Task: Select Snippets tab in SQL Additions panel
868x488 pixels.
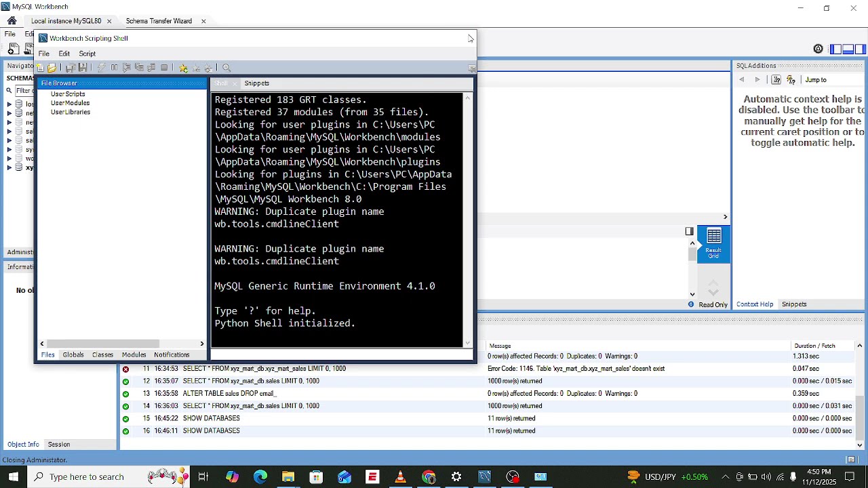Action: point(794,304)
